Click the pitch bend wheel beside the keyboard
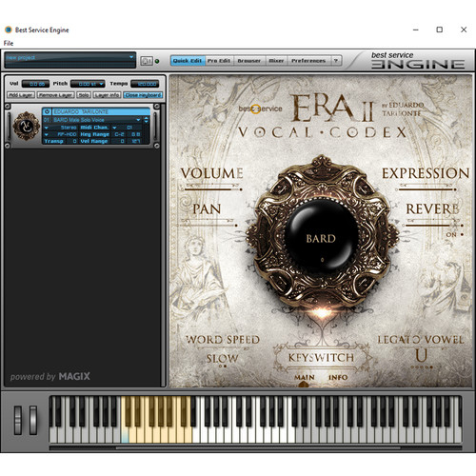476x476 pixels. point(18,420)
